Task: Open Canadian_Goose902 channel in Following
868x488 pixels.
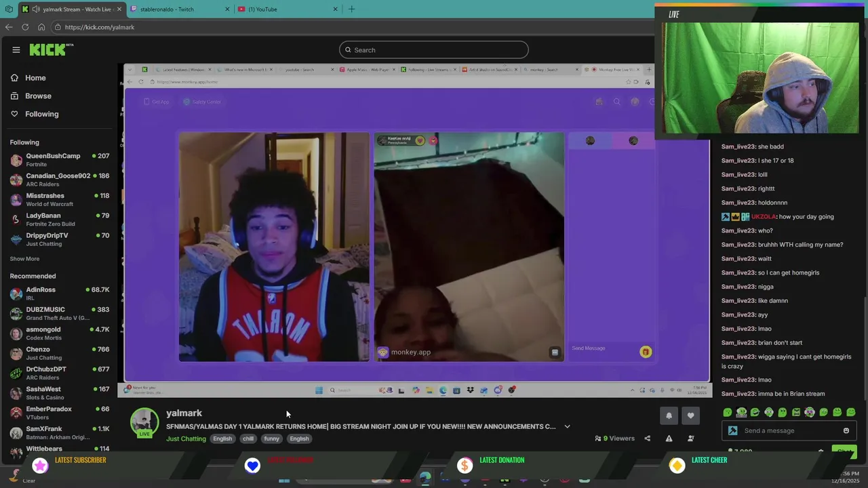Action: (60, 180)
